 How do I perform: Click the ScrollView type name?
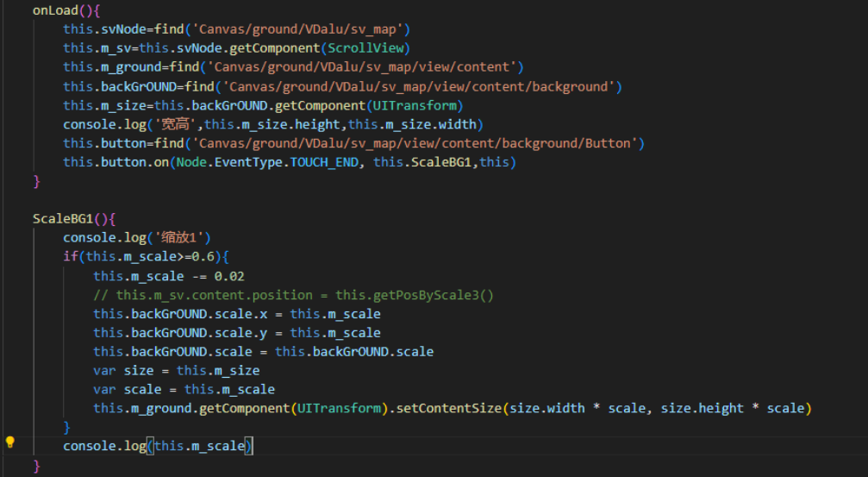366,47
